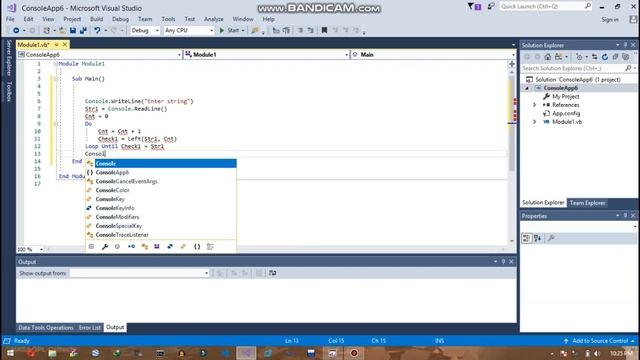Click the account avatar icon near Sign in
This screenshot has width=640, height=360.
click(x=633, y=19)
